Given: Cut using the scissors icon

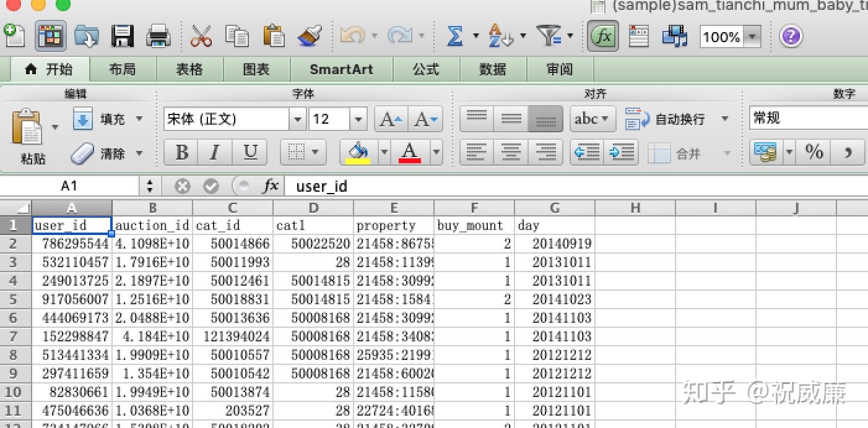Looking at the screenshot, I should pyautogui.click(x=202, y=36).
